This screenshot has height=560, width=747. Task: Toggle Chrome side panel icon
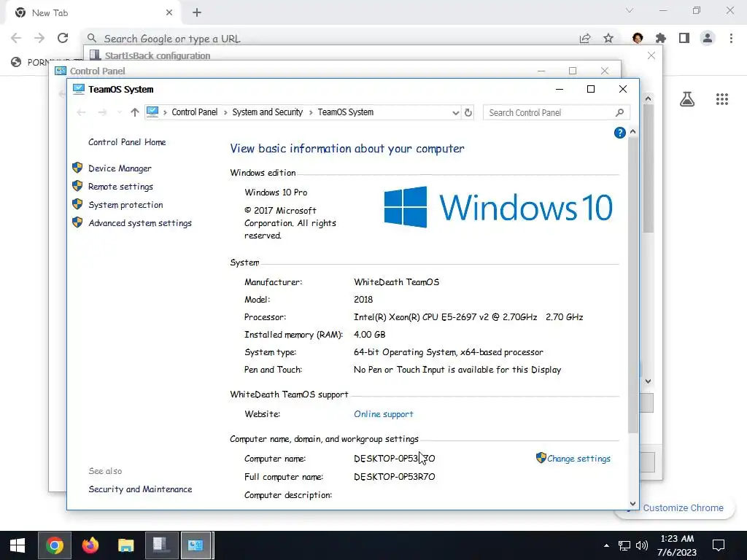coord(684,38)
